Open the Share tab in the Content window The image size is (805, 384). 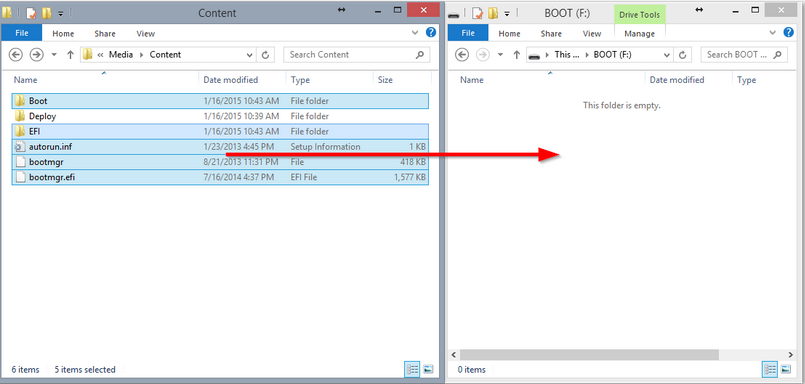(x=105, y=33)
